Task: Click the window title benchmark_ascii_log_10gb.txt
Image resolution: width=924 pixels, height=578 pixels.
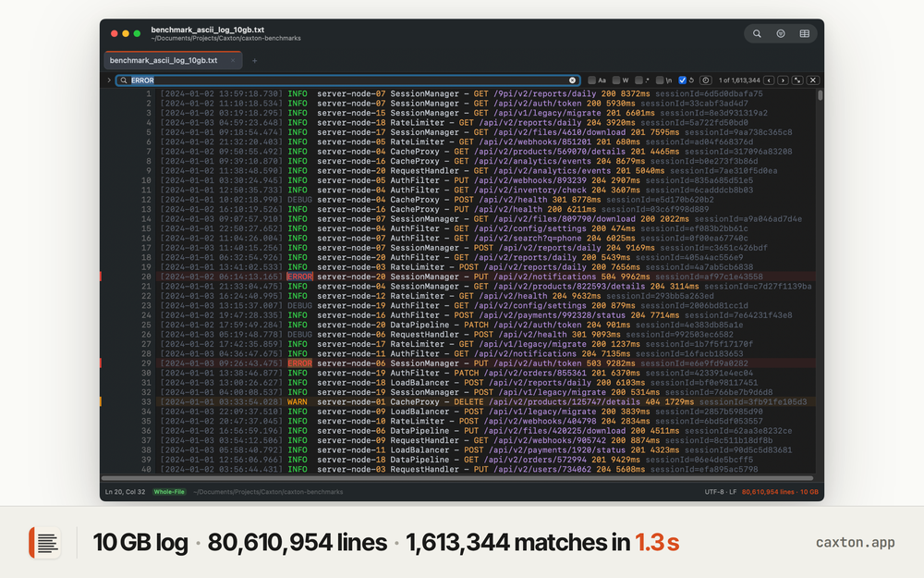Action: coord(207,30)
